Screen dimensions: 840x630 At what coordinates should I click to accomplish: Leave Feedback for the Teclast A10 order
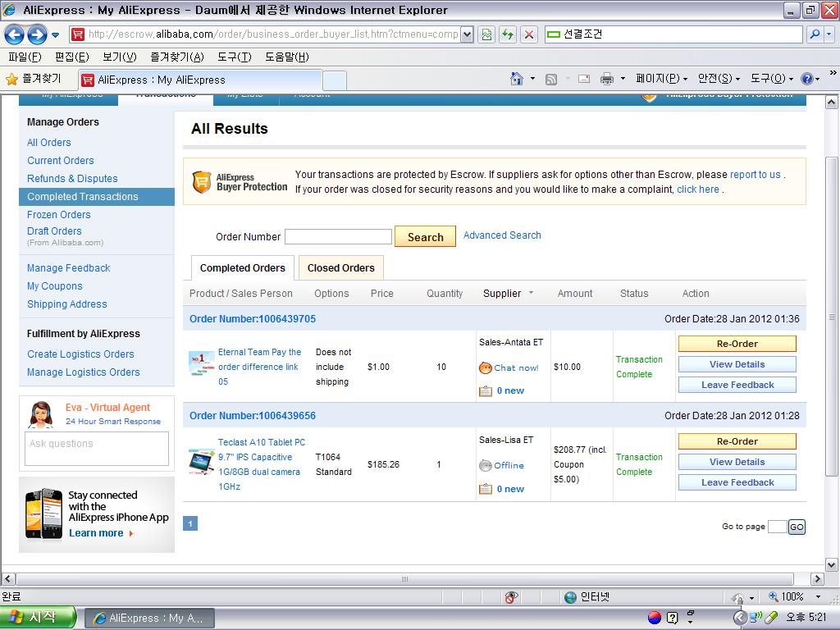(x=737, y=482)
